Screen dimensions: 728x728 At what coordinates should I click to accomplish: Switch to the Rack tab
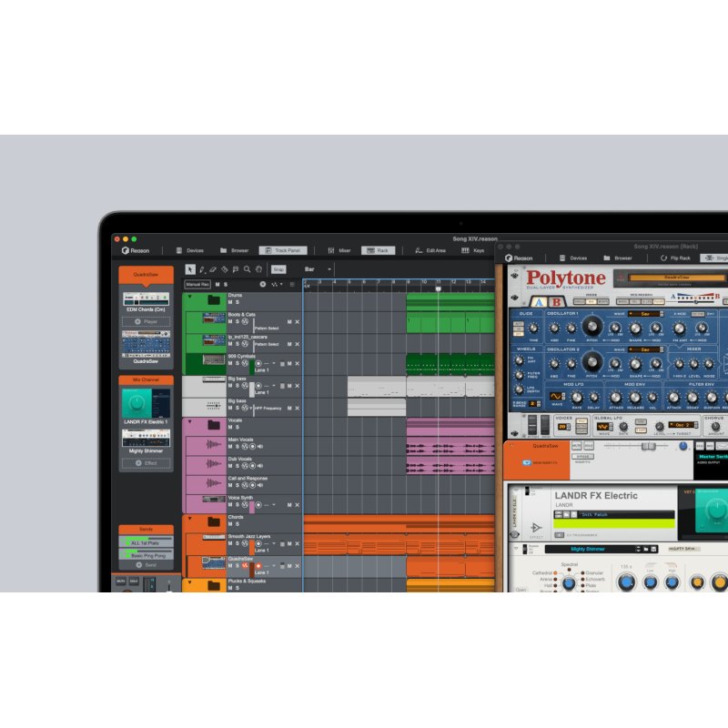[x=378, y=251]
